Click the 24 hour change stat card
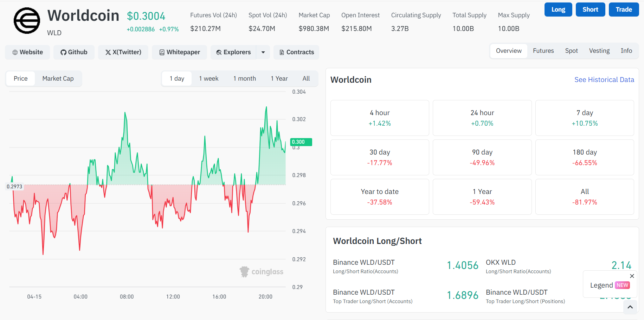Image resolution: width=644 pixels, height=320 pixels. pos(482,118)
